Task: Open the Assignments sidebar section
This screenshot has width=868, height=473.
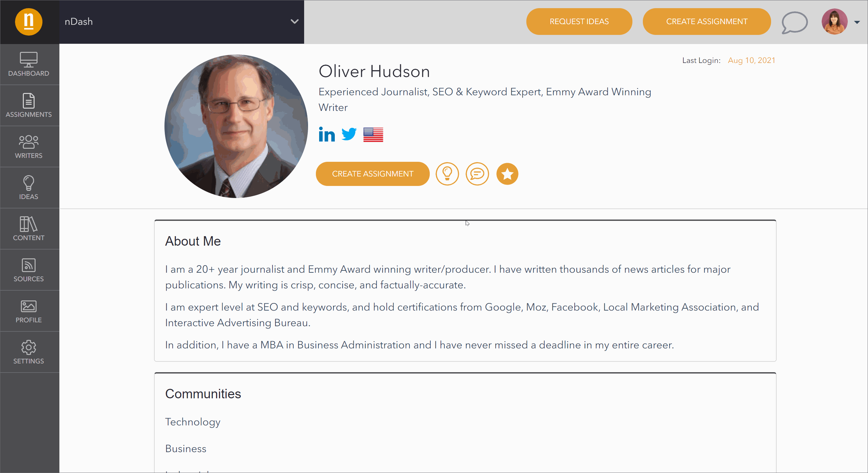Action: [x=29, y=105]
